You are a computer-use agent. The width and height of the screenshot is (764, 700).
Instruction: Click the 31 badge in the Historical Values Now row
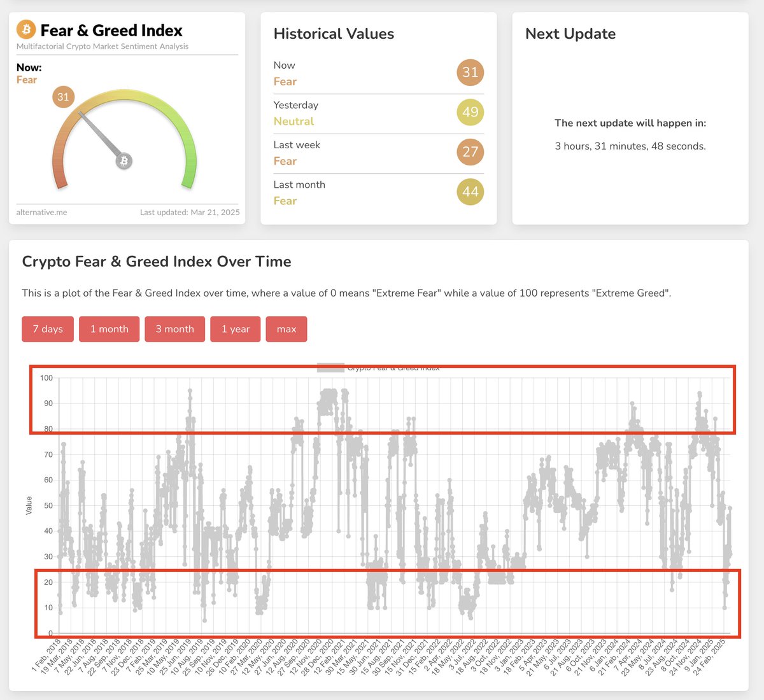[470, 72]
